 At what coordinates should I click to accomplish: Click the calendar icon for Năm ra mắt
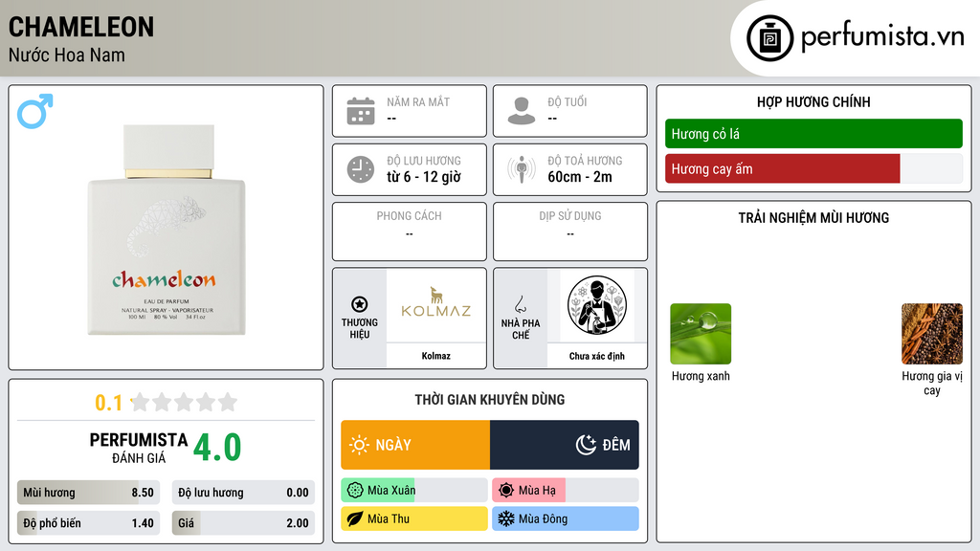(x=361, y=111)
